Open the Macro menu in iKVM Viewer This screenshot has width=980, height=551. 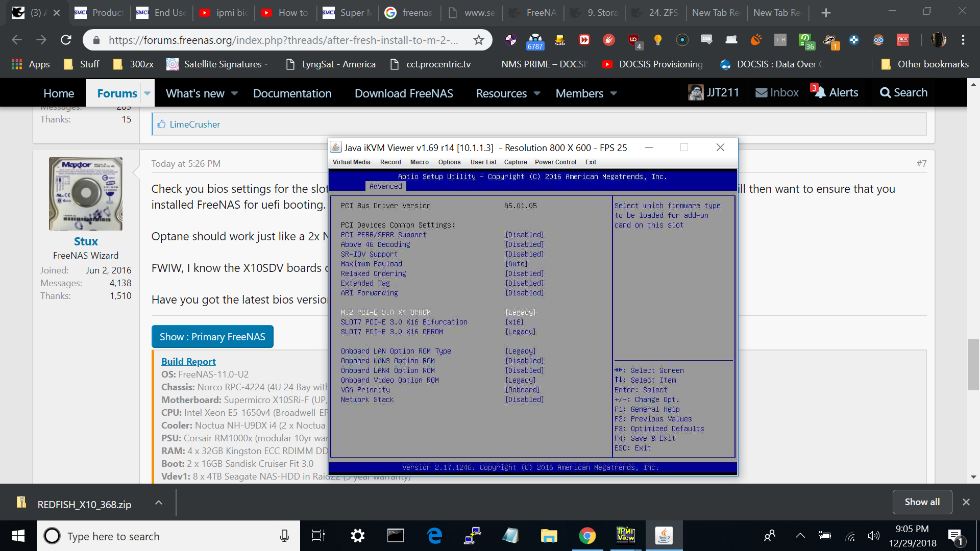(420, 162)
